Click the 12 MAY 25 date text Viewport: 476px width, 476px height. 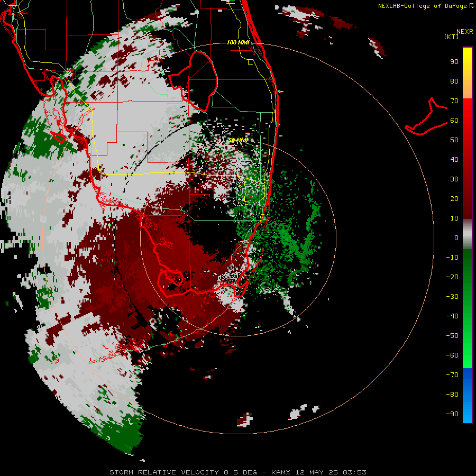pyautogui.click(x=317, y=472)
